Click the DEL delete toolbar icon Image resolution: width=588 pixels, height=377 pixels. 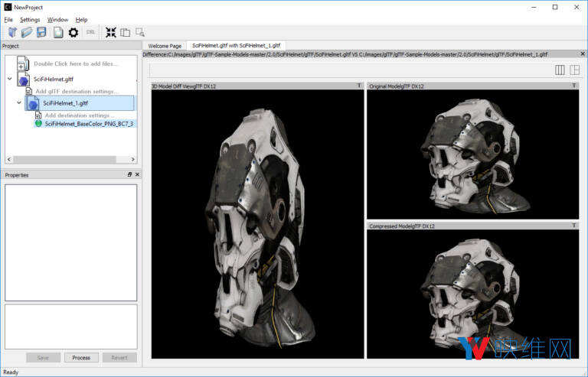90,32
